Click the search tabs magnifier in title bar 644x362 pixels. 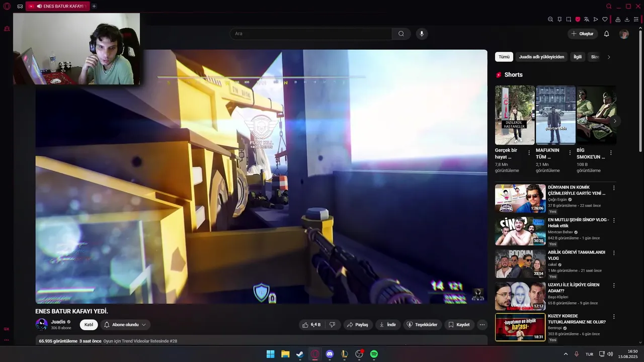tap(609, 7)
